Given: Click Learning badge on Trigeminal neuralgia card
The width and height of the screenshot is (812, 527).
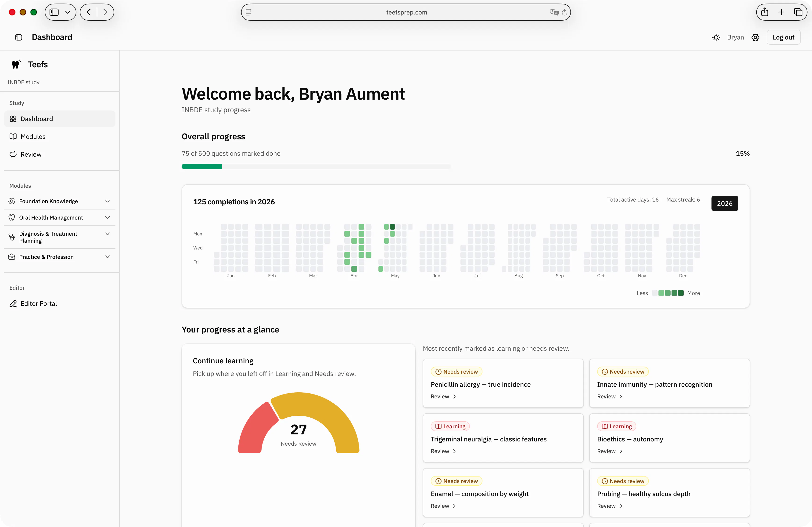Looking at the screenshot, I should point(450,426).
